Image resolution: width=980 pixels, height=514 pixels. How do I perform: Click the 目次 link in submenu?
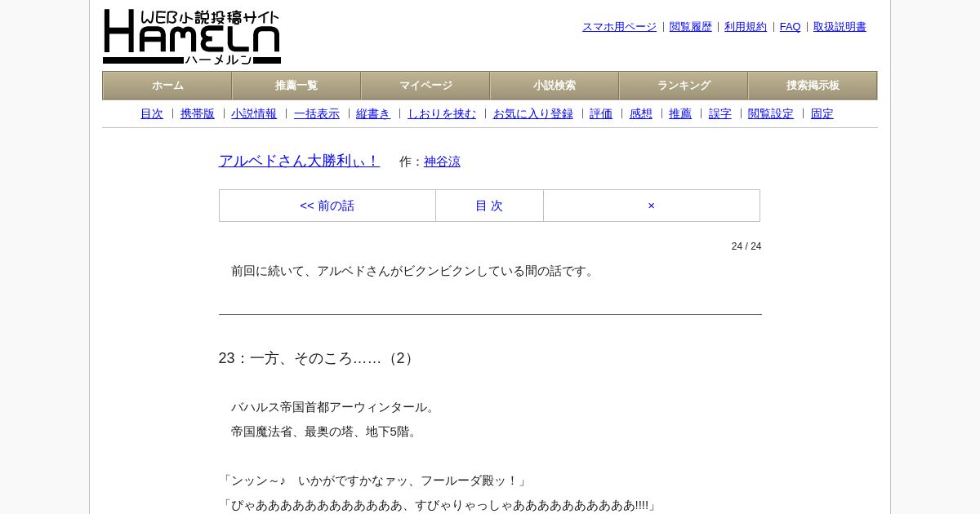152,114
